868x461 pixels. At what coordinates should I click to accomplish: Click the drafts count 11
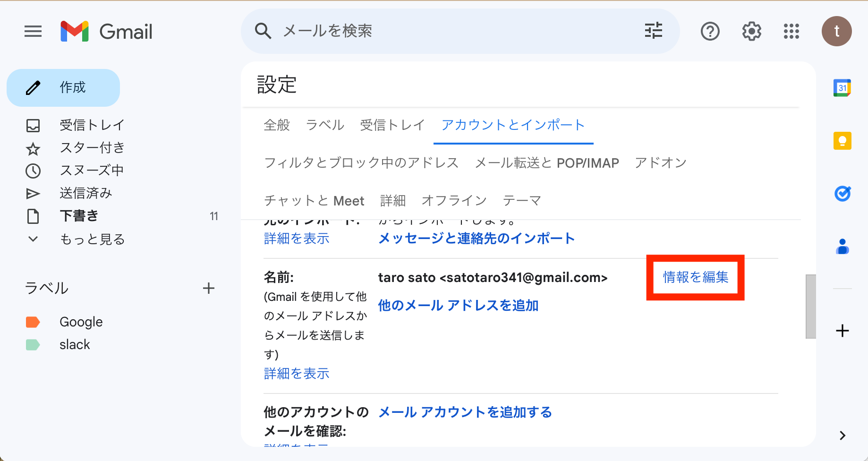[214, 216]
